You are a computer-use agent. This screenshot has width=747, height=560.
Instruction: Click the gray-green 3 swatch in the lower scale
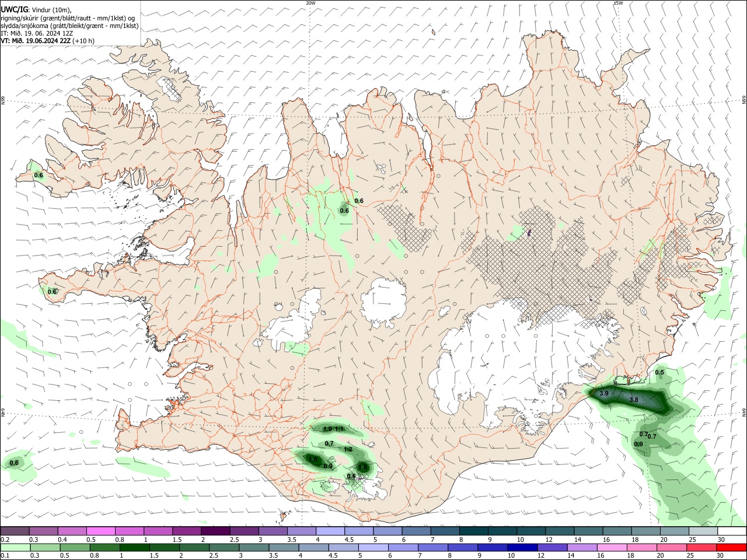[254, 548]
